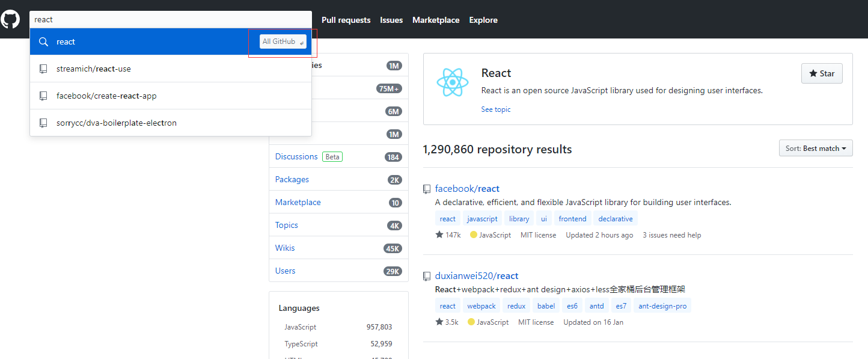Image resolution: width=868 pixels, height=359 pixels.
Task: Open the duxianwei520/react repository
Action: coord(477,276)
